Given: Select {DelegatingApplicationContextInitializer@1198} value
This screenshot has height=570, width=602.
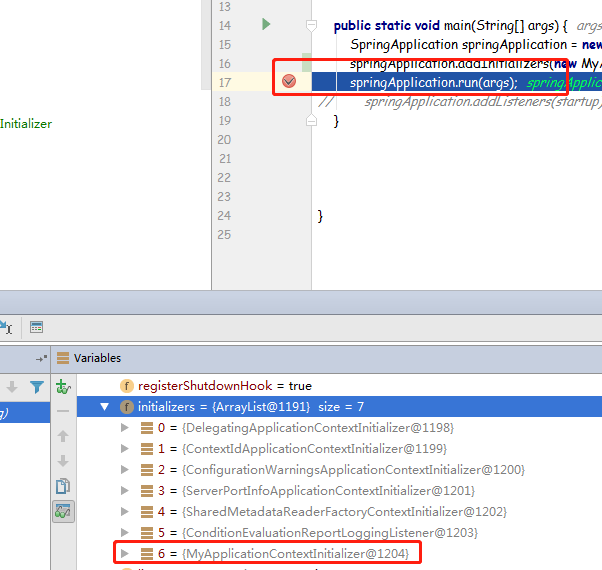Looking at the screenshot, I should [318, 428].
